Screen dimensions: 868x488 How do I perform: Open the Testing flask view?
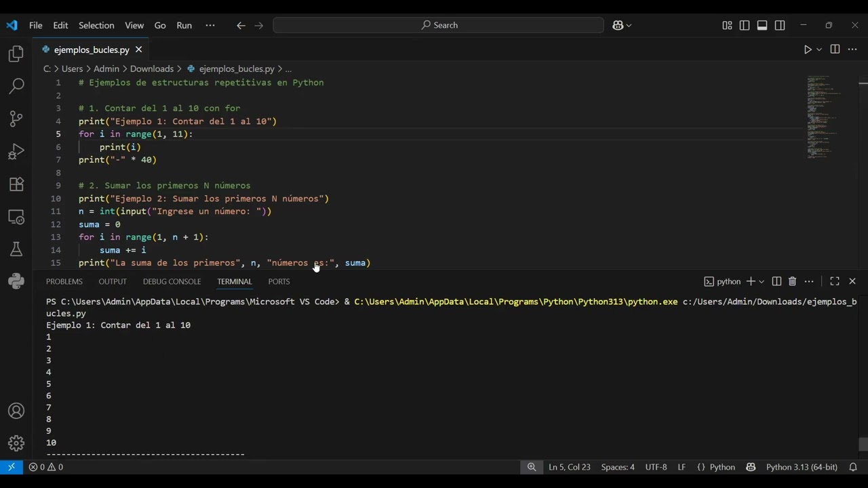pos(16,249)
